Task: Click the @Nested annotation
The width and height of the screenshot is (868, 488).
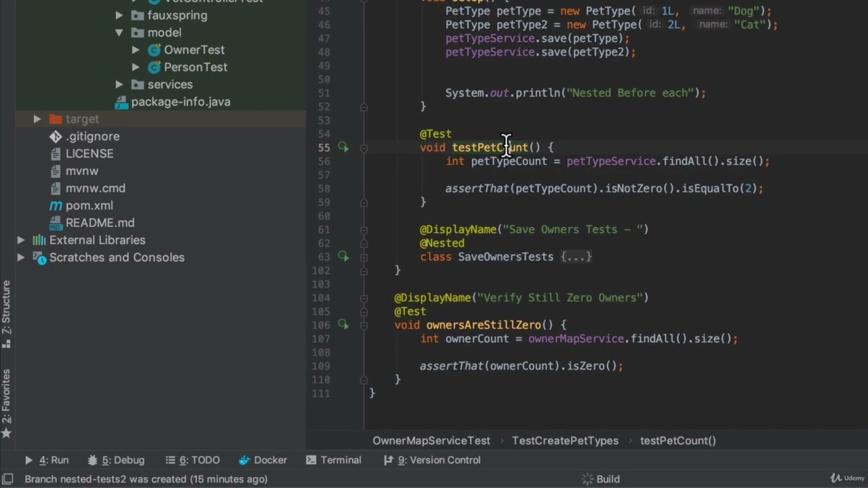Action: 442,243
